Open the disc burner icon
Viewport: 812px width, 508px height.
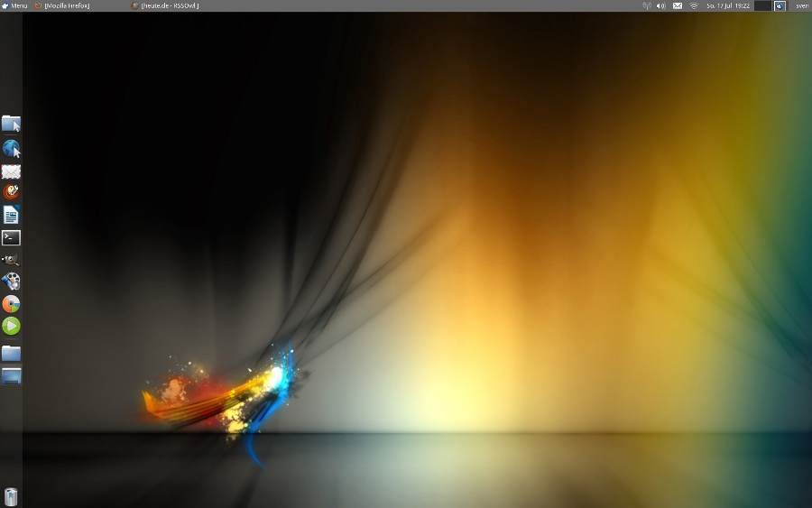click(11, 304)
